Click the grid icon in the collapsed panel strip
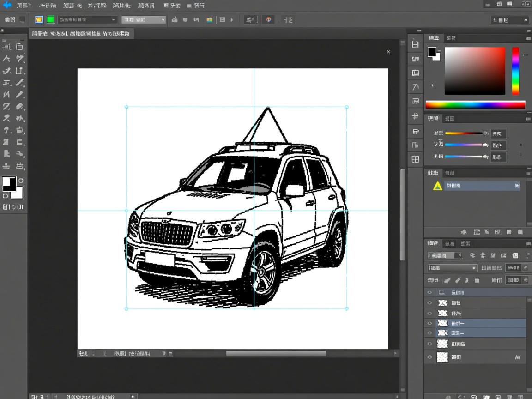532x399 pixels. coord(415,159)
